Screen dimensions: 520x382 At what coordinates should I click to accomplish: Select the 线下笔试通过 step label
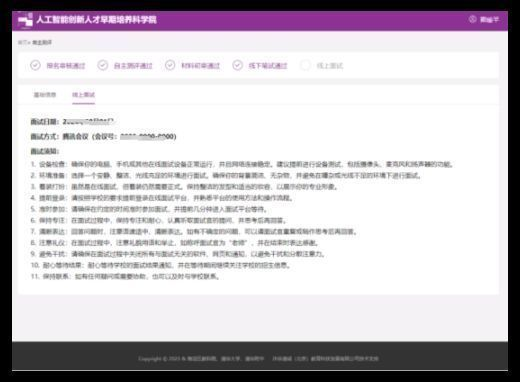point(268,66)
